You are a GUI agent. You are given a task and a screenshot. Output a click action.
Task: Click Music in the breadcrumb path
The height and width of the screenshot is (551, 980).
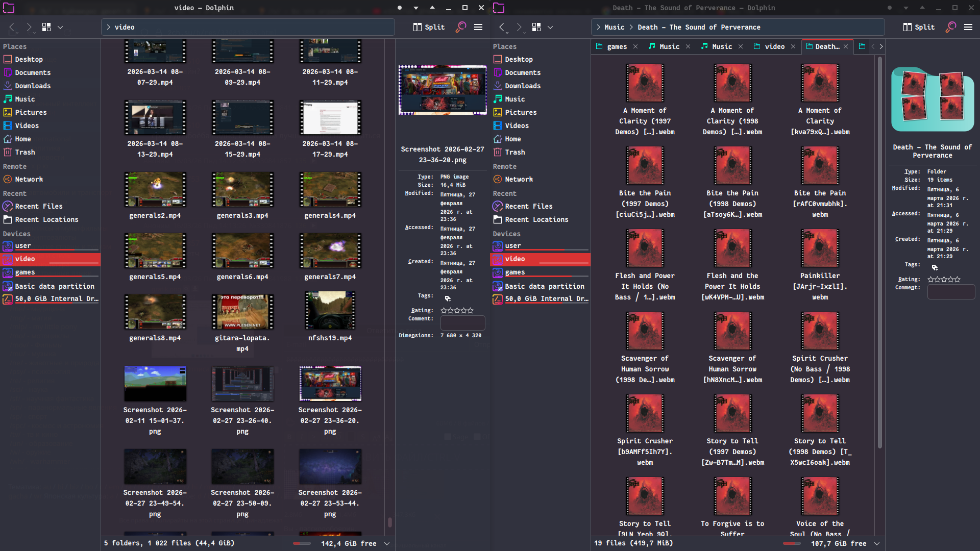[614, 27]
